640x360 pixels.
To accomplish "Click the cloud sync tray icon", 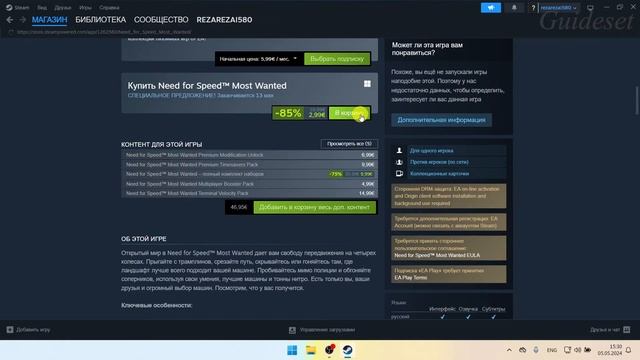I will click(x=522, y=350).
